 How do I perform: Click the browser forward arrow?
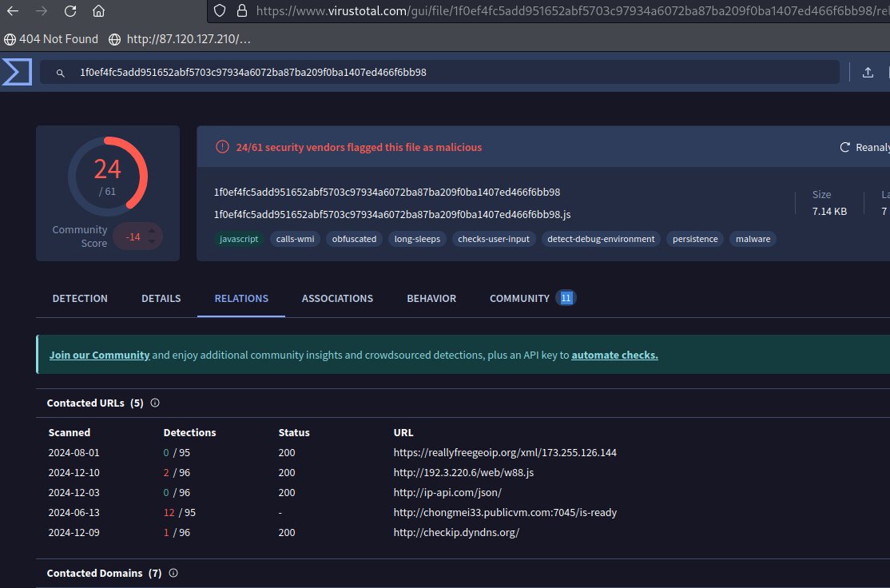[x=42, y=10]
